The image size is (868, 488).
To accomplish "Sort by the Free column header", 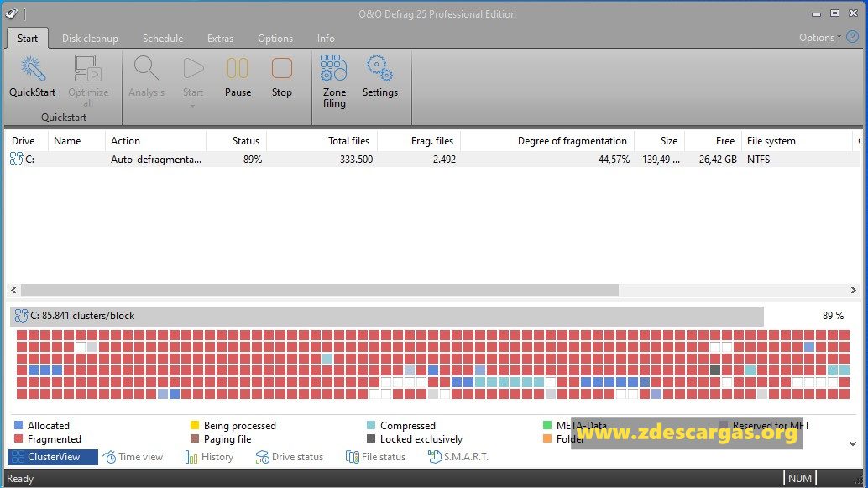I will (713, 141).
